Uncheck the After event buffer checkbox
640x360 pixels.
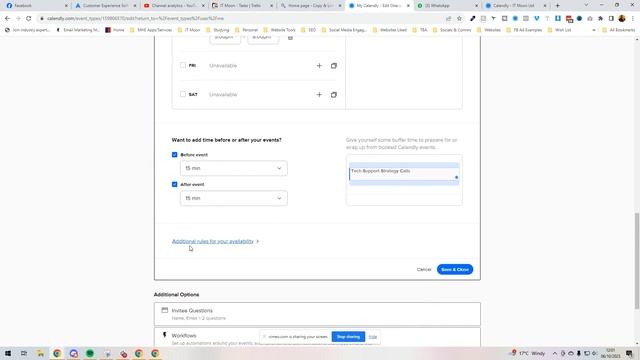(x=175, y=184)
